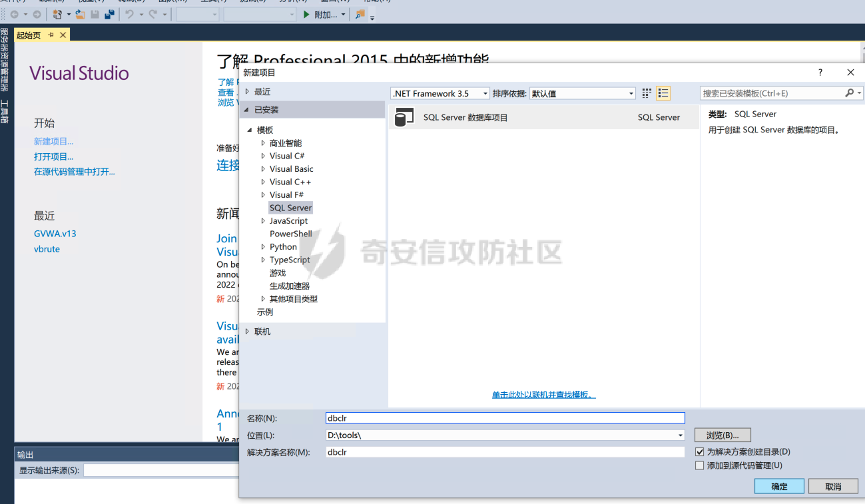This screenshot has width=865, height=504.
Task: Click the New Project toolbar icon
Action: pyautogui.click(x=57, y=14)
